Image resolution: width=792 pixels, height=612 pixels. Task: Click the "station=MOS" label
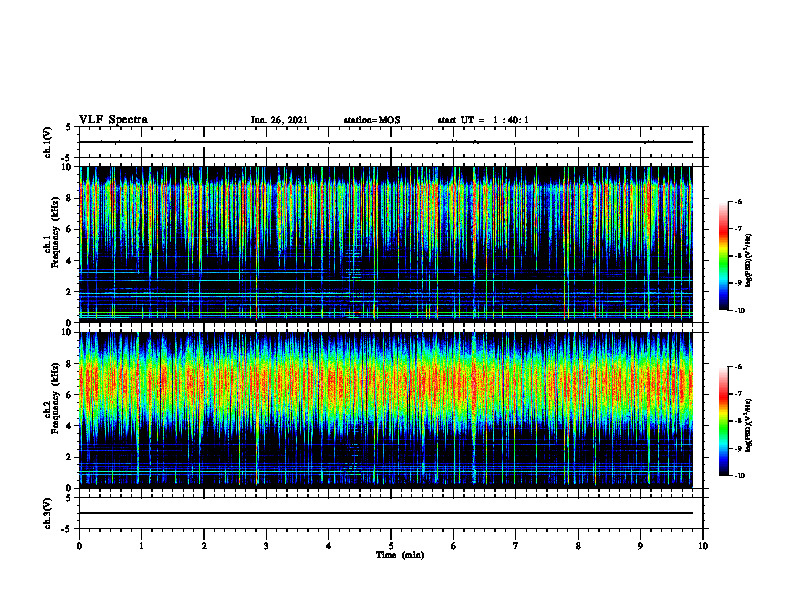point(372,120)
